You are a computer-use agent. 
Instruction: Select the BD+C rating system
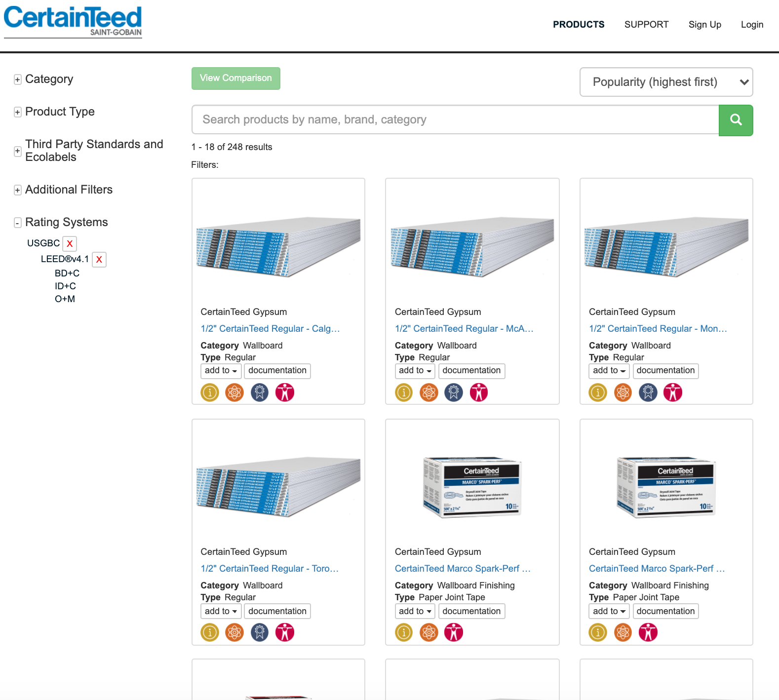pyautogui.click(x=67, y=273)
